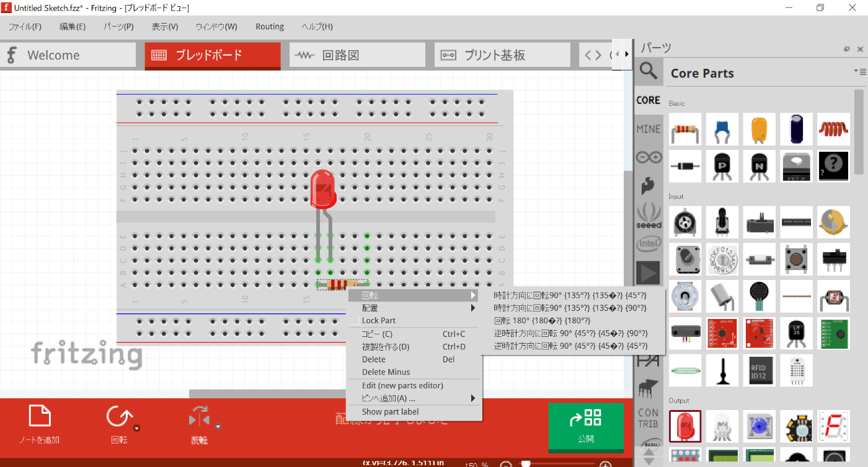
Task: Open the Arduino parts bin
Action: (x=649, y=157)
